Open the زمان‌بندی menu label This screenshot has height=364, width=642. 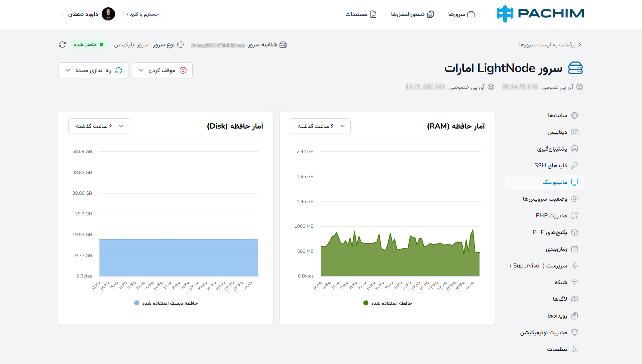tap(556, 249)
